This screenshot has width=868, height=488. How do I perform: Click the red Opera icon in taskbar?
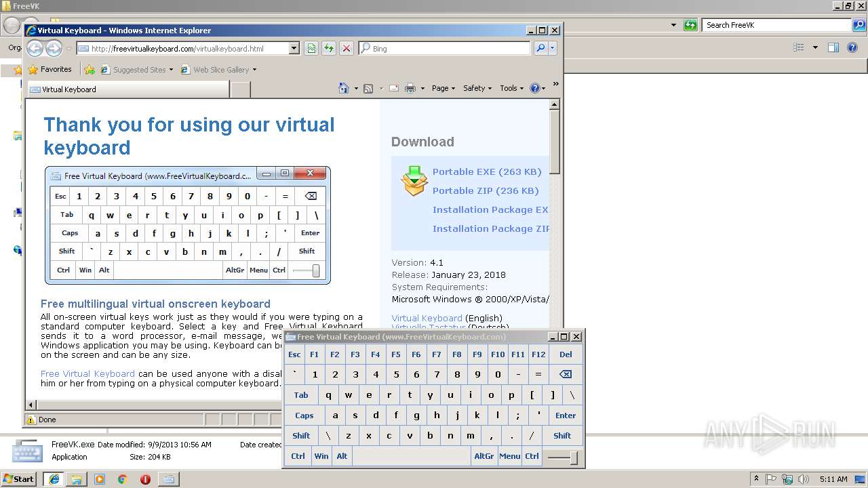145,479
